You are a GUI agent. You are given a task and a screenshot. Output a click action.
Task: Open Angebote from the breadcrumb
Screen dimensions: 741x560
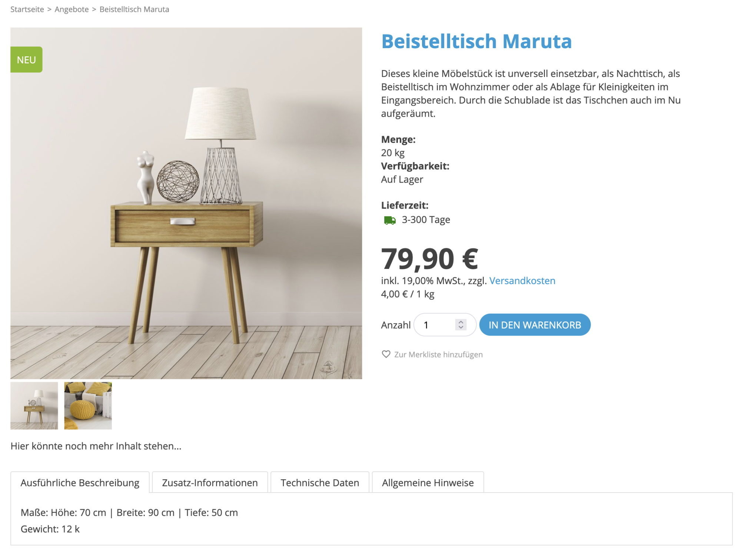tap(72, 9)
